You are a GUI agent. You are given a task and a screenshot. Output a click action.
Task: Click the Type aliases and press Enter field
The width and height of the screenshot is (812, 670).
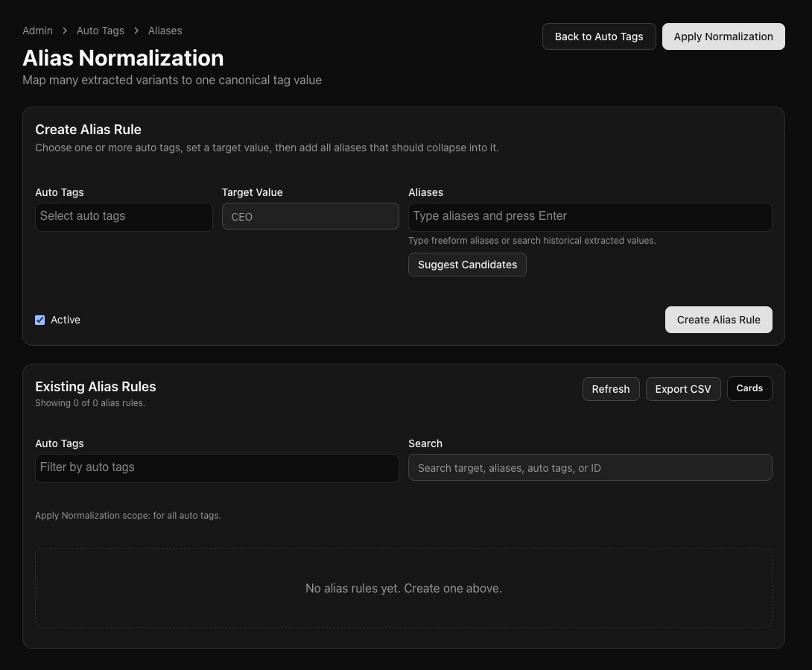tap(590, 217)
